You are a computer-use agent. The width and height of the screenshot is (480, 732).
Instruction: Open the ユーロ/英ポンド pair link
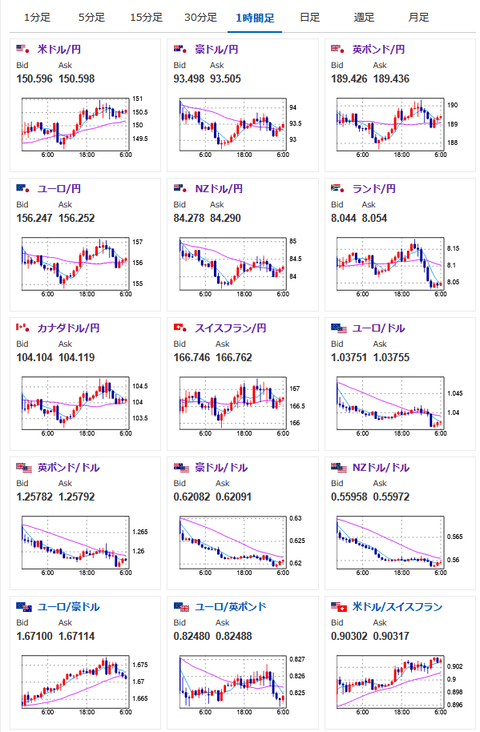coord(230,606)
